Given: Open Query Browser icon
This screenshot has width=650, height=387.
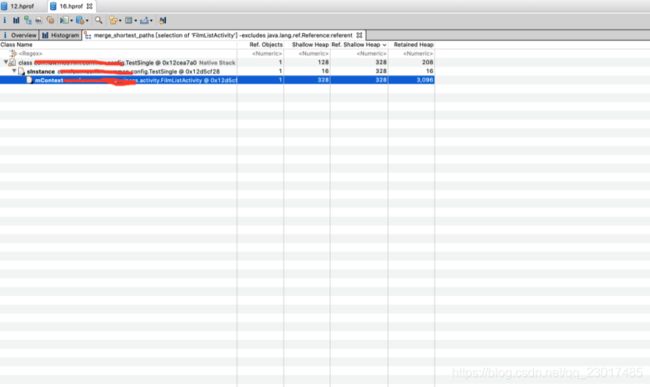Looking at the screenshot, I should [x=80, y=20].
